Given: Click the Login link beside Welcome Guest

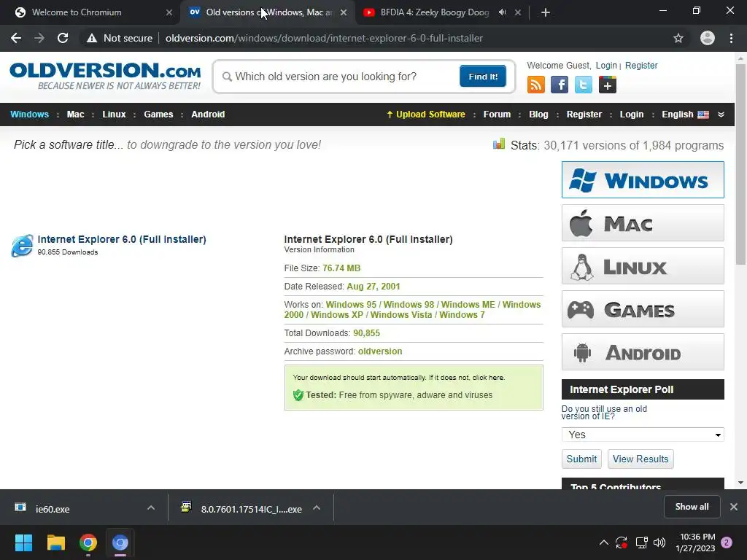Looking at the screenshot, I should tap(606, 65).
